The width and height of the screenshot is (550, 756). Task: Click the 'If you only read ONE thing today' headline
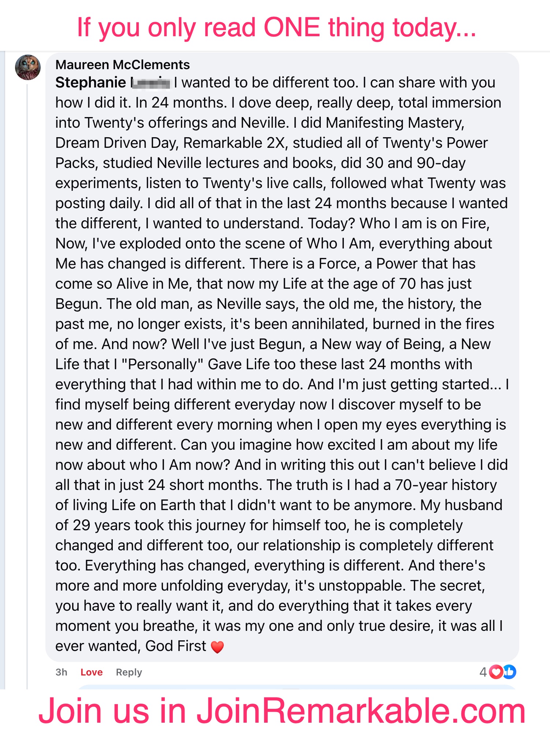click(x=276, y=27)
